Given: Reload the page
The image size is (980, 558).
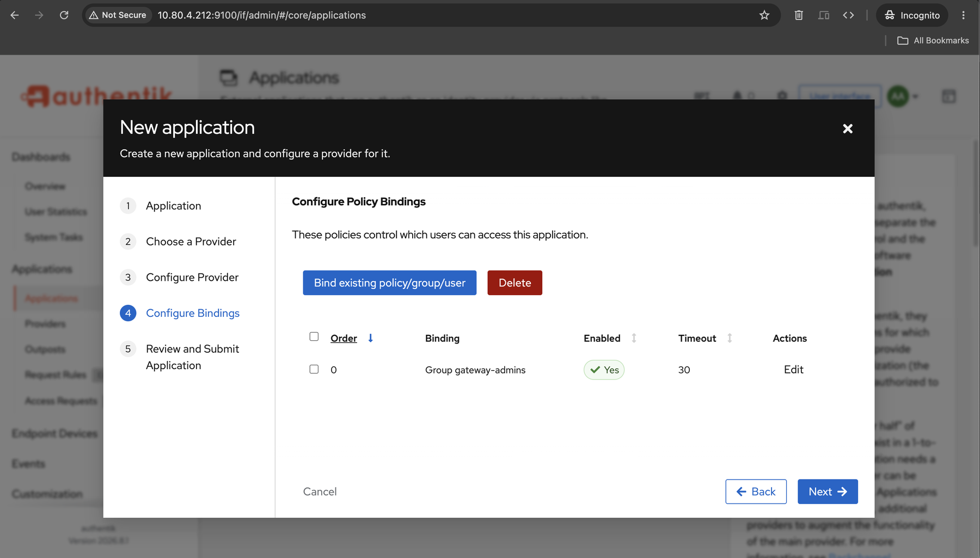Looking at the screenshot, I should point(64,15).
